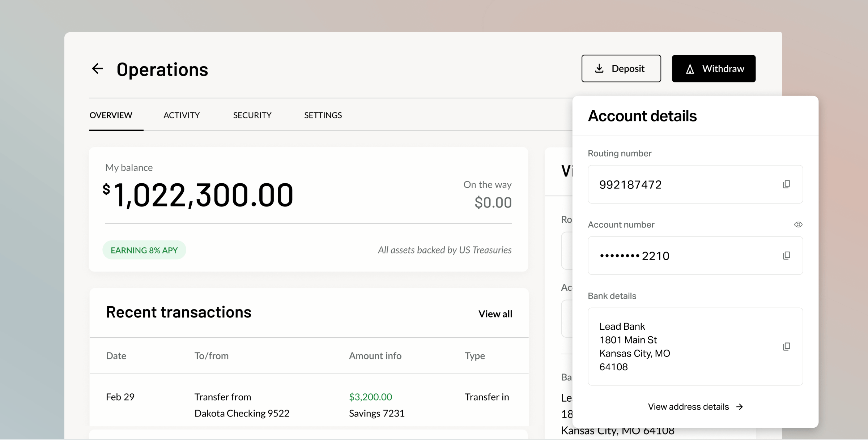Switch to the Activity tab
Viewport: 868px width, 440px height.
(x=182, y=115)
